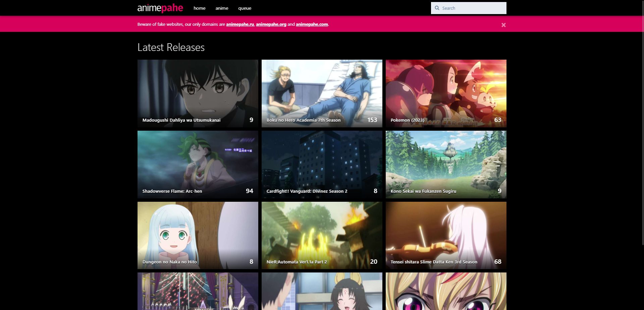The width and height of the screenshot is (644, 310).
Task: Click episode number 20 on NieR:Automata
Action: [x=374, y=261]
